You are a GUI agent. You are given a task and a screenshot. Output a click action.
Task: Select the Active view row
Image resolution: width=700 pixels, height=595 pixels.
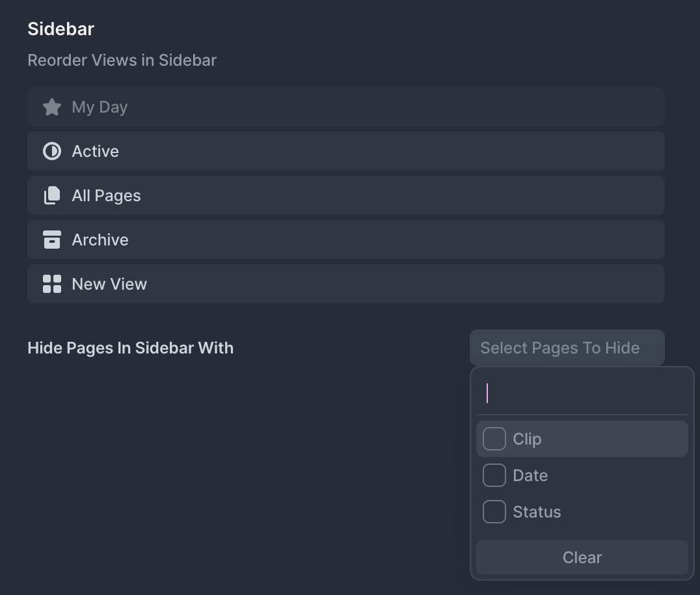point(346,151)
